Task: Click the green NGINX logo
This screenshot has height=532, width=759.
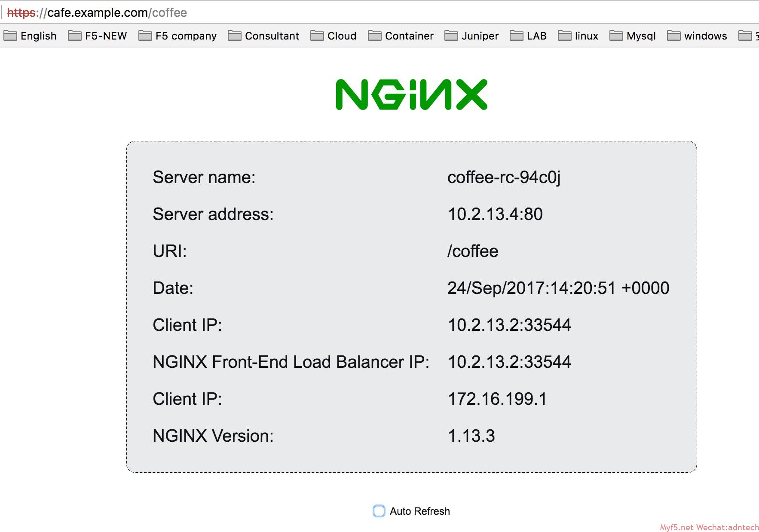Action: coord(411,95)
